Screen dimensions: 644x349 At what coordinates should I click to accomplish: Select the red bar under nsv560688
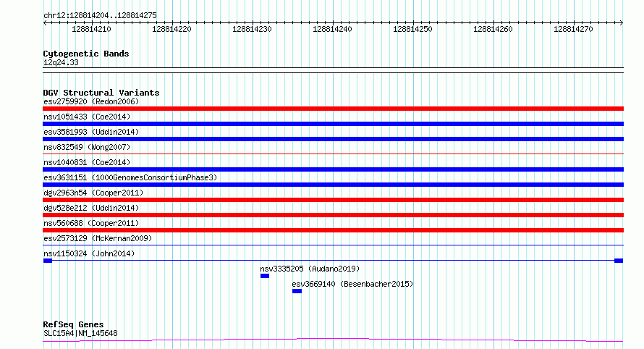point(333,230)
